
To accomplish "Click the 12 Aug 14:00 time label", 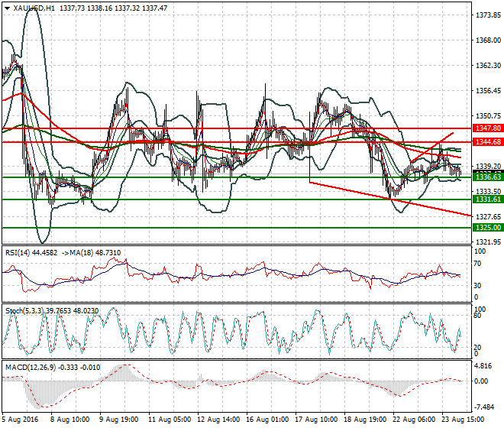I will tap(218, 420).
